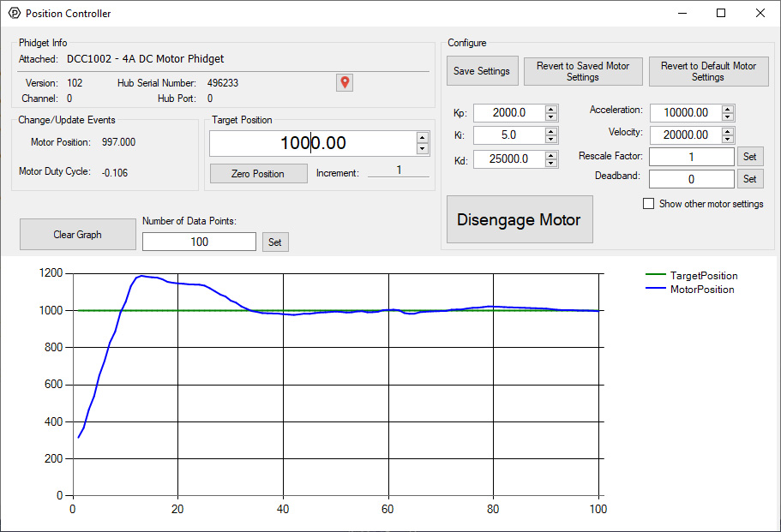The width and height of the screenshot is (781, 532).
Task: Apply Deadband with its Set button
Action: click(x=749, y=179)
